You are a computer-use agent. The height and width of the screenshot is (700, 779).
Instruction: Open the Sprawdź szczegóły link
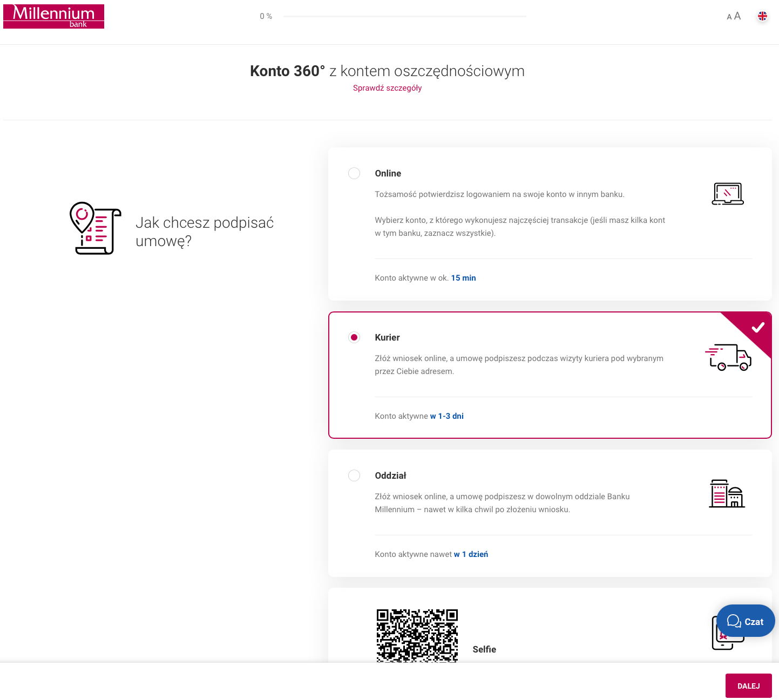[x=387, y=88]
